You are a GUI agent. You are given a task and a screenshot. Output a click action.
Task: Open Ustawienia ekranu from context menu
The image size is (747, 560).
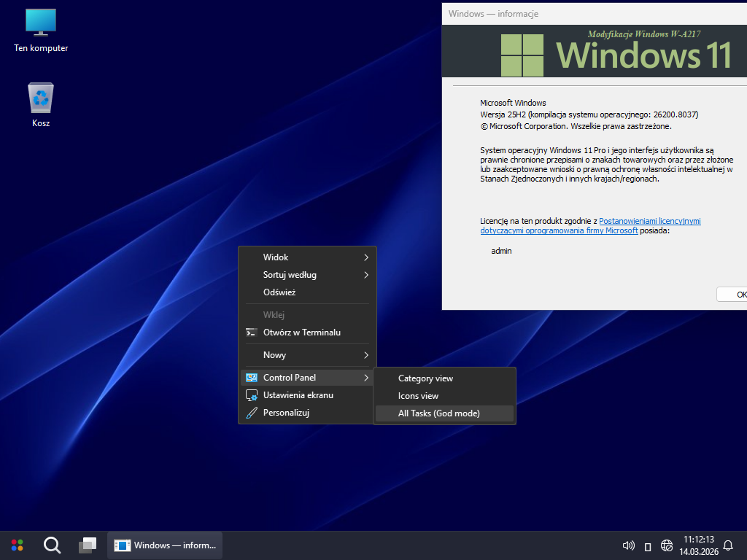tap(298, 395)
